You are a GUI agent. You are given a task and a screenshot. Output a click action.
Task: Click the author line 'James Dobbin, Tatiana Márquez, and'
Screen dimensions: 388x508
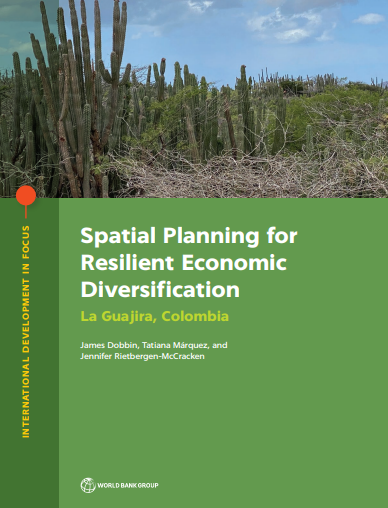tap(154, 345)
